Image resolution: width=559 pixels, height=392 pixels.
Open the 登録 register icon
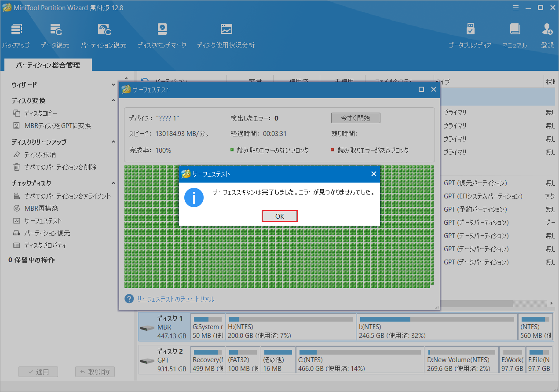pyautogui.click(x=548, y=36)
